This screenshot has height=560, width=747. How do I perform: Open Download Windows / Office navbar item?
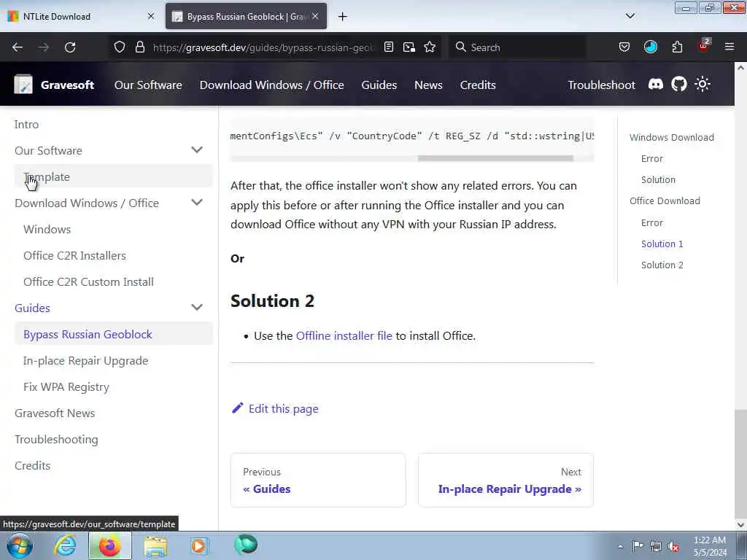271,85
